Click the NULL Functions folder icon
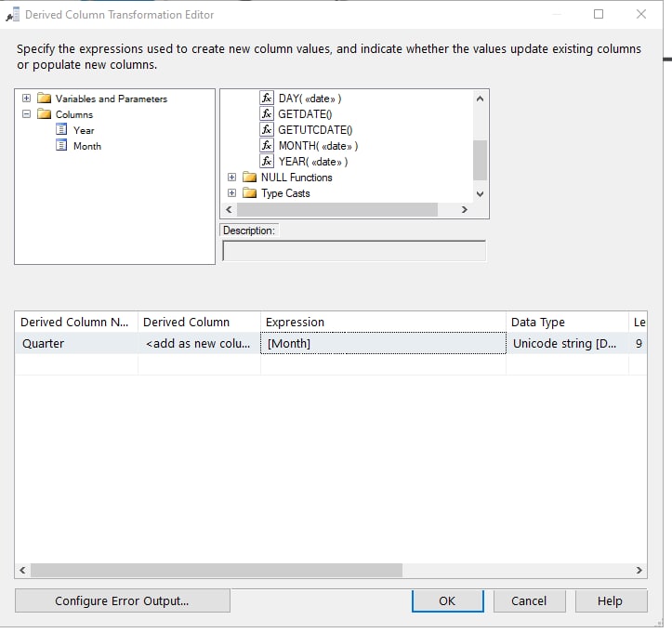The image size is (672, 633). pyautogui.click(x=249, y=177)
